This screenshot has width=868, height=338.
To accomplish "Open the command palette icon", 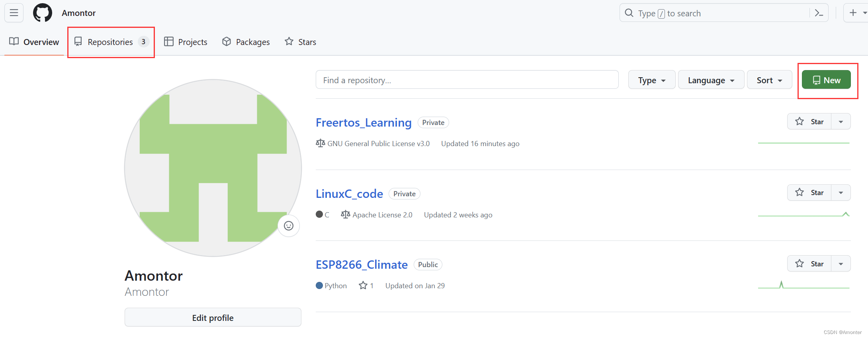I will [819, 13].
